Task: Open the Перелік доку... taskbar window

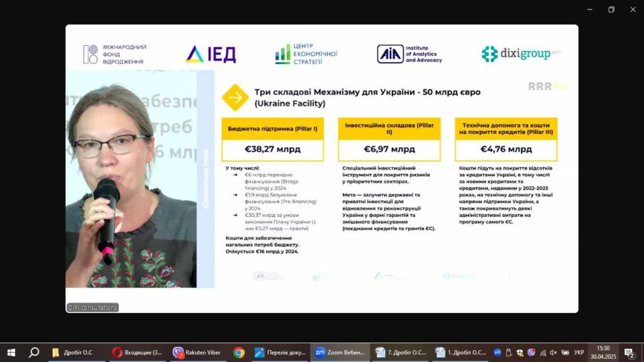Action: point(280,353)
